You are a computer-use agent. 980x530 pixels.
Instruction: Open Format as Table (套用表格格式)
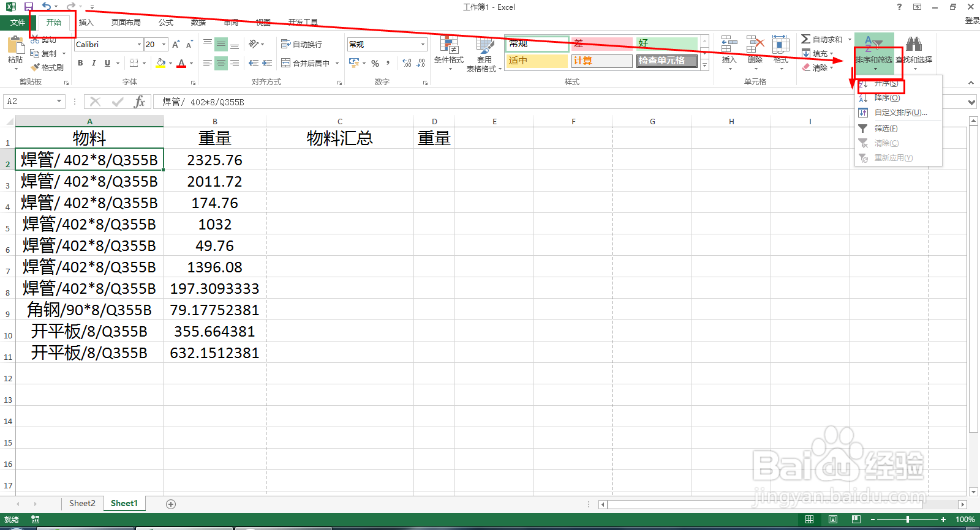484,54
